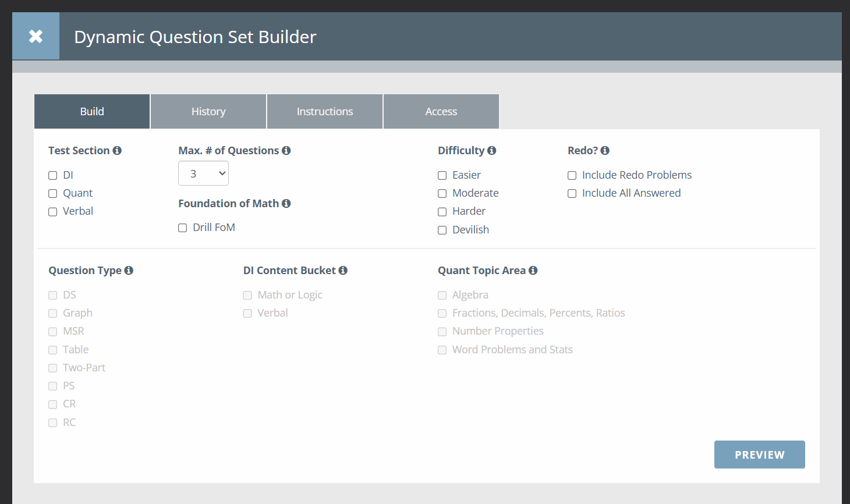This screenshot has width=850, height=504.
Task: Open the Test Section info tooltip icon
Action: (x=118, y=150)
